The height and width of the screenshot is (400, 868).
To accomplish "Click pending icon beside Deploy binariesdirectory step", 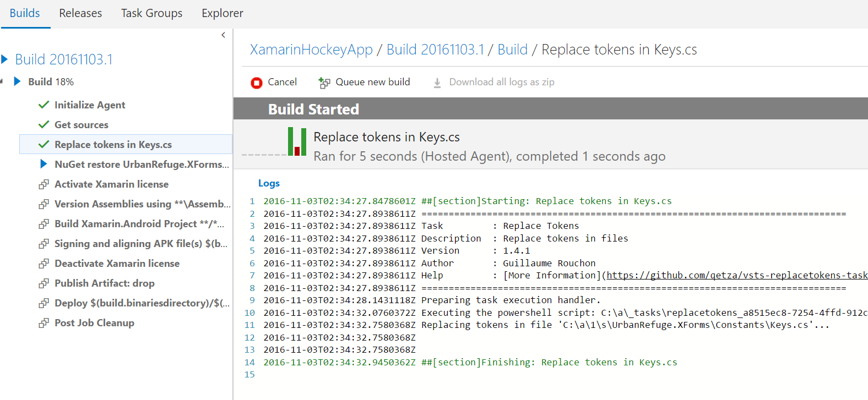I will click(44, 303).
